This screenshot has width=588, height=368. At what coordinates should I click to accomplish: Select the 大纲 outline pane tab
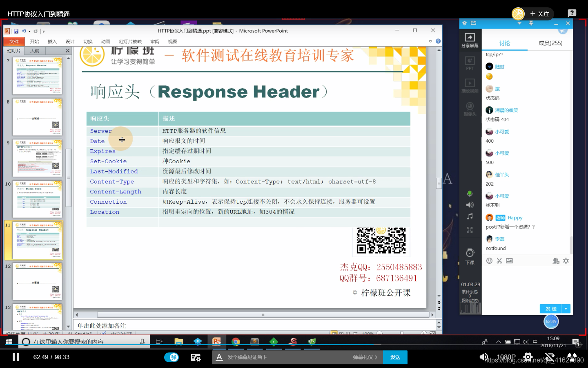pos(35,51)
